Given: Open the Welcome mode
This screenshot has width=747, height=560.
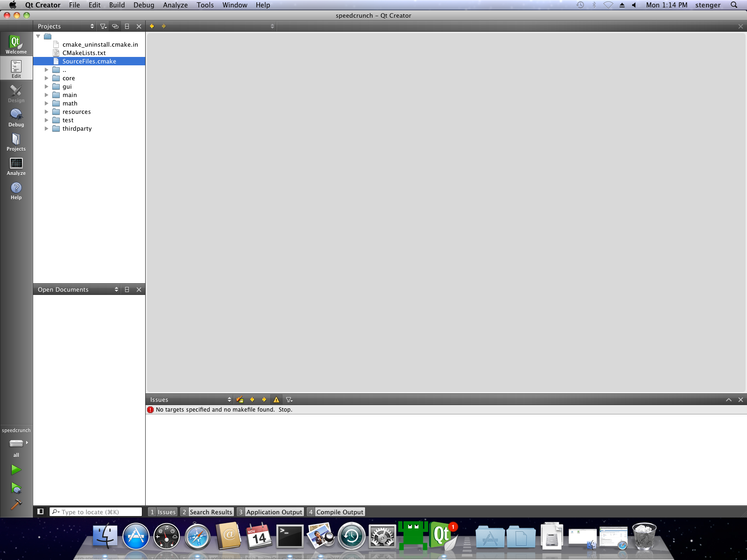Looking at the screenshot, I should tap(16, 44).
